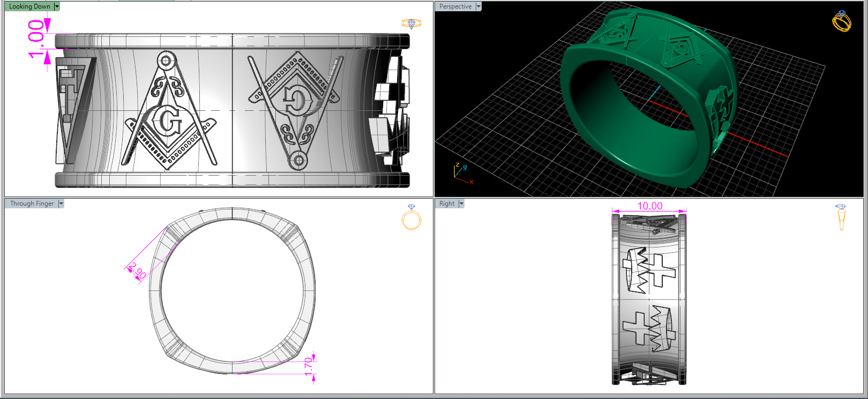The image size is (868, 399).
Task: Click the XYZ axis indicator in Perspective viewport
Action: tap(463, 173)
